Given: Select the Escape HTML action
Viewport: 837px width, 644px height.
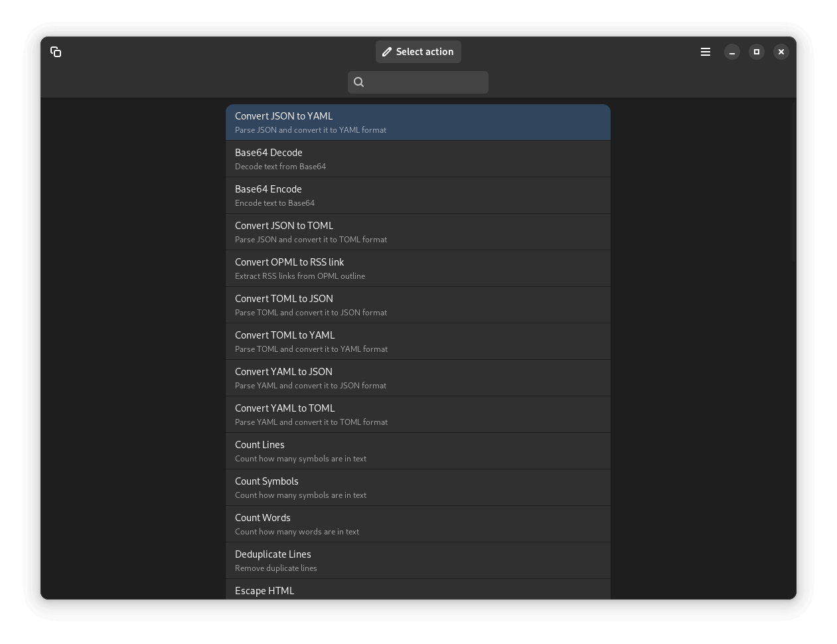Looking at the screenshot, I should tap(418, 590).
